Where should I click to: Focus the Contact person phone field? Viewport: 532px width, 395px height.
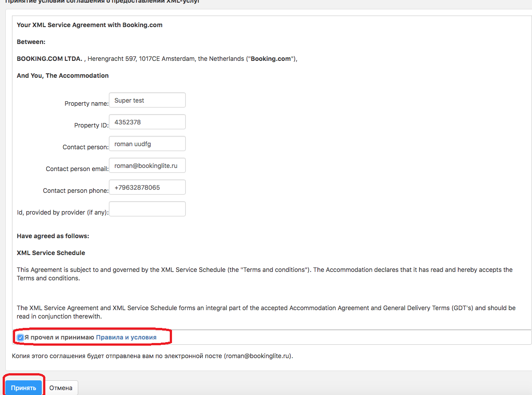pyautogui.click(x=147, y=187)
